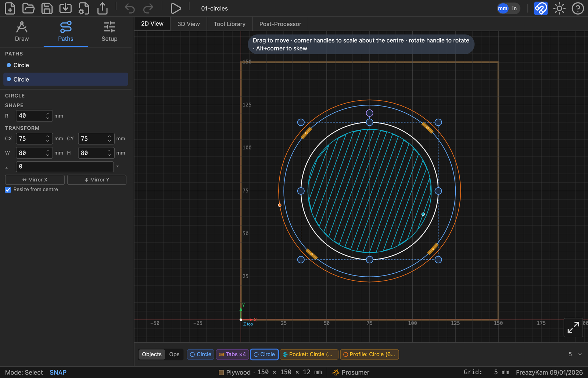The width and height of the screenshot is (588, 378).
Task: Toggle light/dark theme with the sun icon
Action: point(559,8)
